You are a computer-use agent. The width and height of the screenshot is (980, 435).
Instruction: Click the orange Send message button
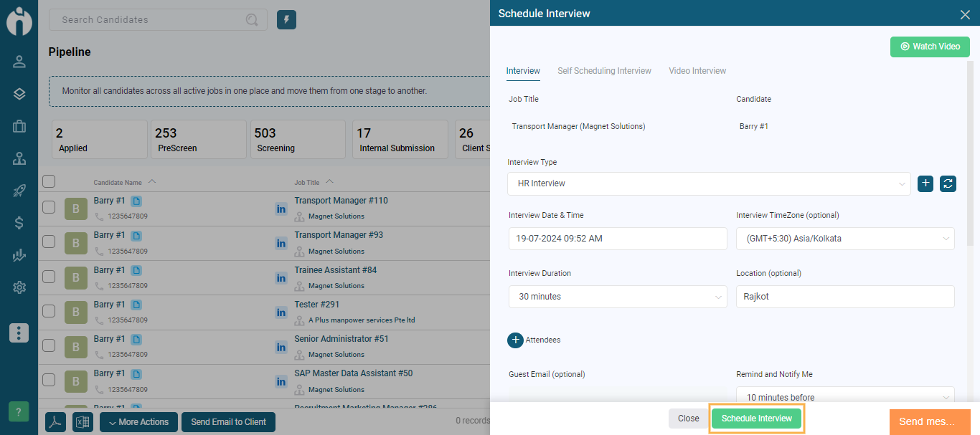[930, 421]
